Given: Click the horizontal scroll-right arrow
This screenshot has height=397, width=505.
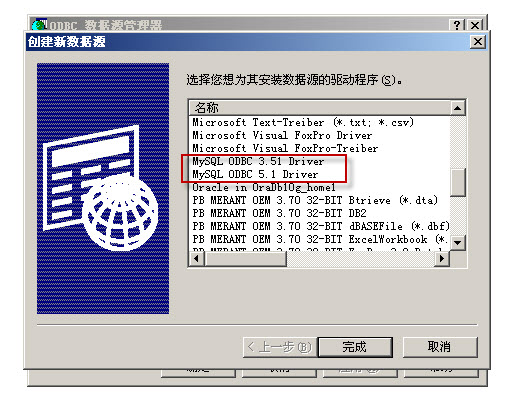Looking at the screenshot, I should [x=442, y=258].
